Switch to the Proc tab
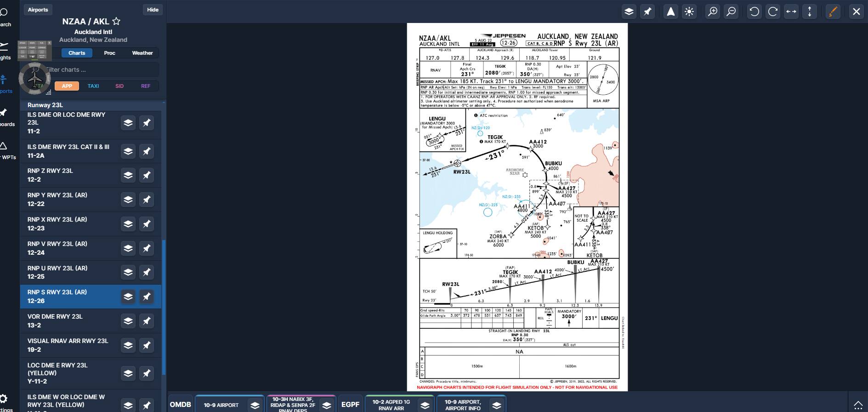868x412 pixels. [x=109, y=53]
